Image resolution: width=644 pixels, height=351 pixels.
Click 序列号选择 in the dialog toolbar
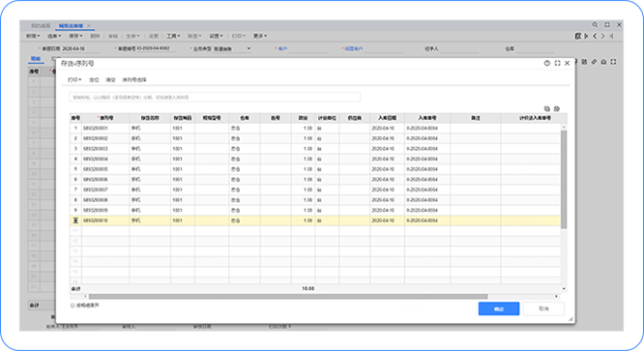click(133, 79)
